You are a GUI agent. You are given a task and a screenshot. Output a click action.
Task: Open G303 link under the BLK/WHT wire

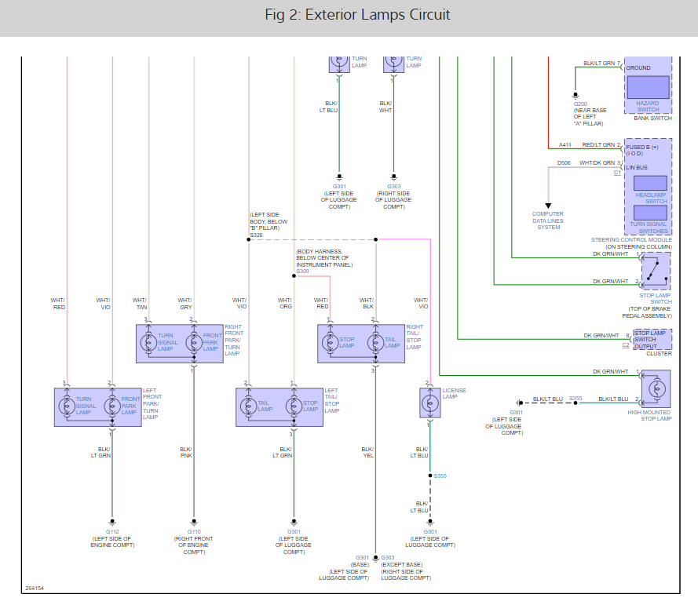tap(394, 187)
